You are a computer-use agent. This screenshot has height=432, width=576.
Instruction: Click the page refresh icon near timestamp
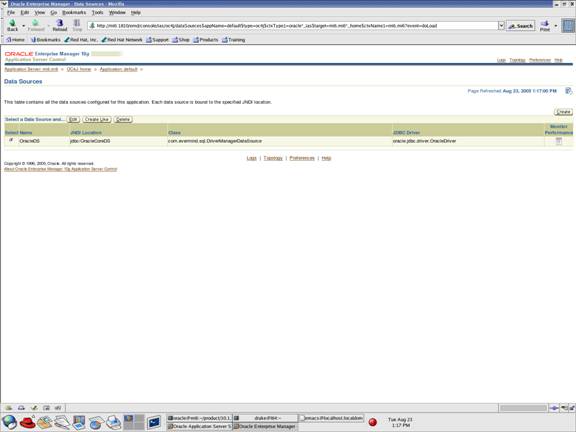[x=568, y=91]
